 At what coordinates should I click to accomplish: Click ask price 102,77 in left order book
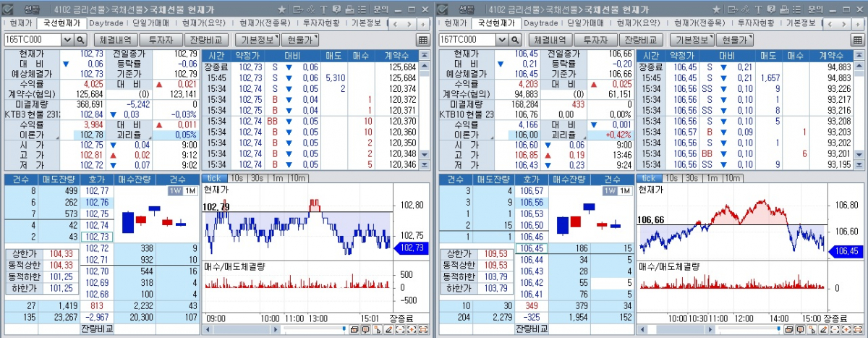coord(98,191)
